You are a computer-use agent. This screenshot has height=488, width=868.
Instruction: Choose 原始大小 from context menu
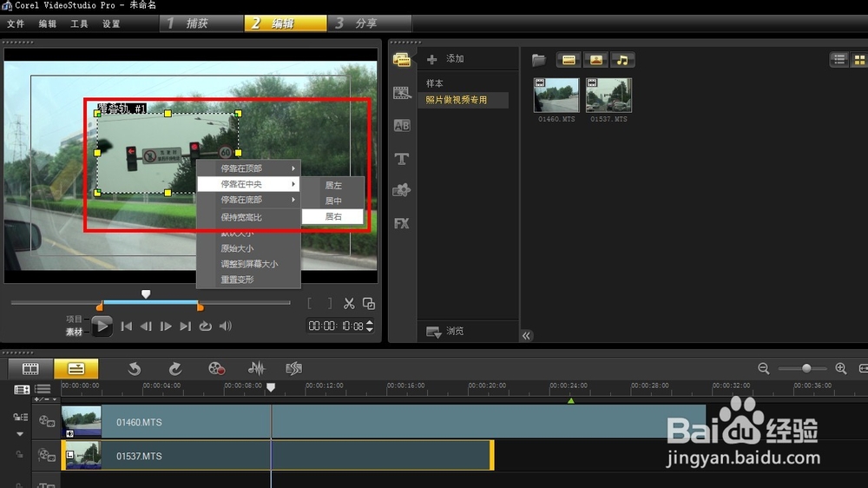tap(249, 248)
